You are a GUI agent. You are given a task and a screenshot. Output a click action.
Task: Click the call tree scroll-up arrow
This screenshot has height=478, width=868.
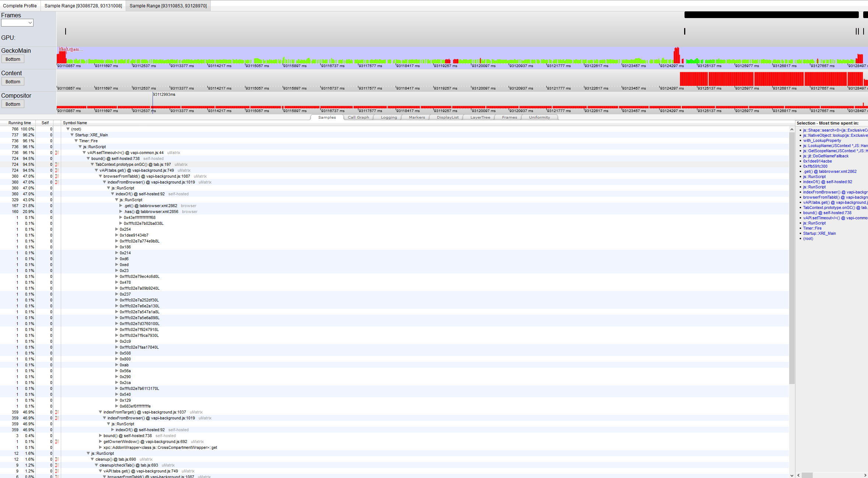pos(792,129)
